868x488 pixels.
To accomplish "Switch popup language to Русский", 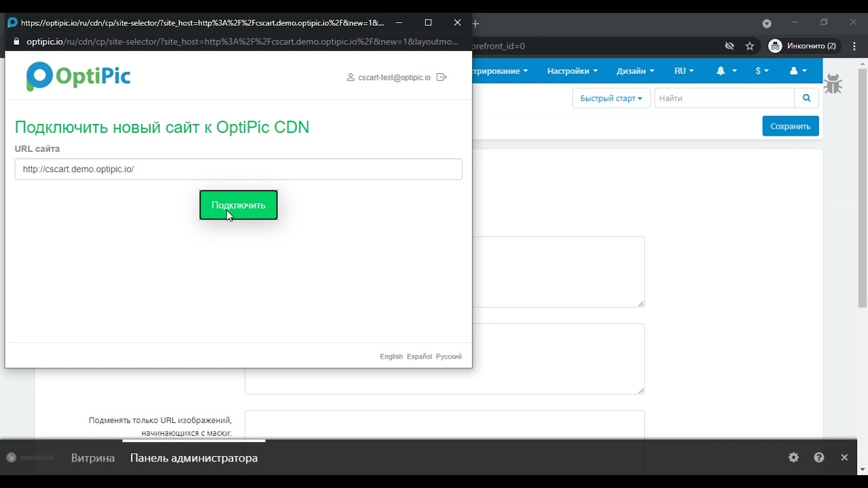I will point(449,357).
